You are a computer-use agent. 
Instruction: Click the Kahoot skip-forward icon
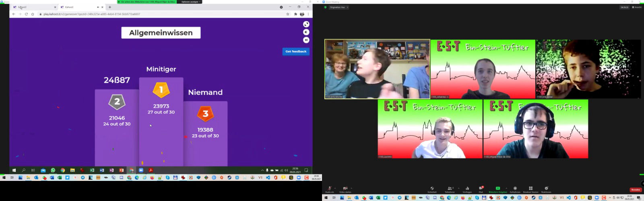(306, 40)
